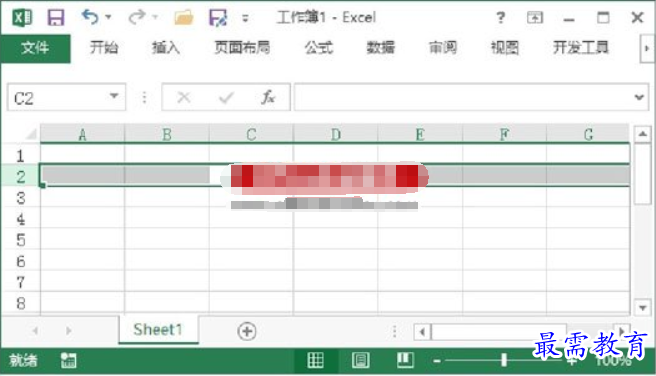Switch to Page Break Preview
The width and height of the screenshot is (656, 376).
pos(405,360)
